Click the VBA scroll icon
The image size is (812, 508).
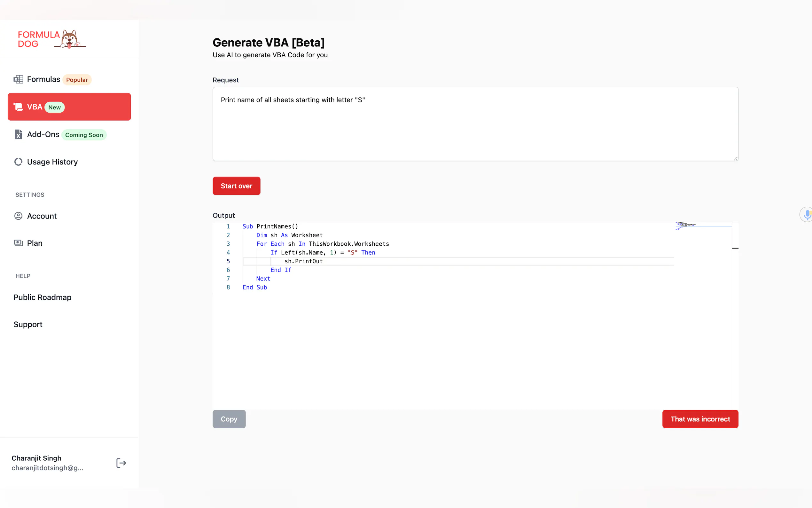pos(18,107)
